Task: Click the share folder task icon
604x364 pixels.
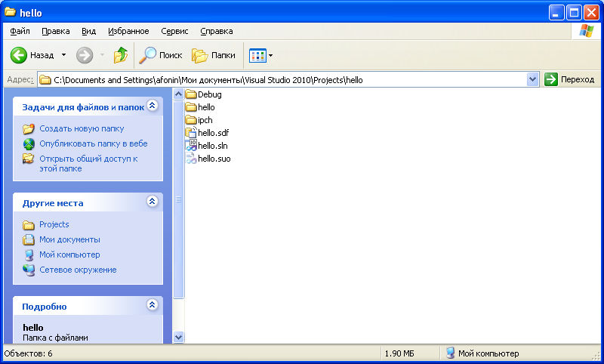Action: pos(29,159)
